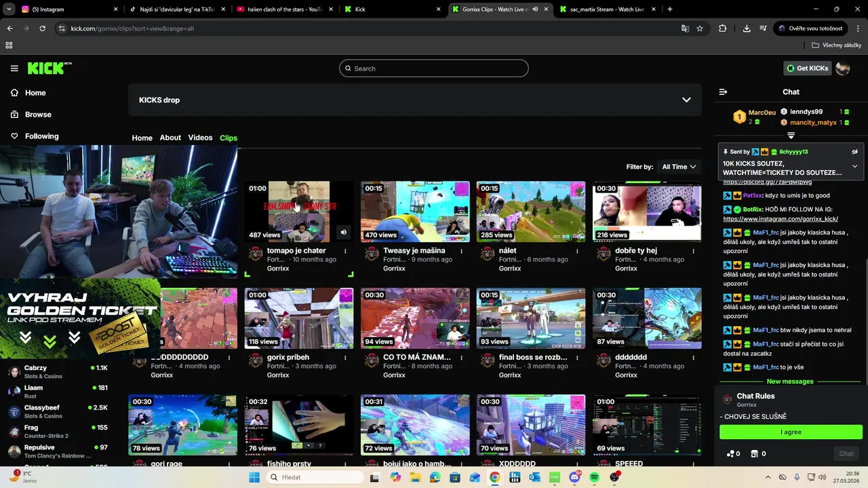This screenshot has width=868, height=488.
Task: Translate this page icon in address bar
Action: point(685,28)
